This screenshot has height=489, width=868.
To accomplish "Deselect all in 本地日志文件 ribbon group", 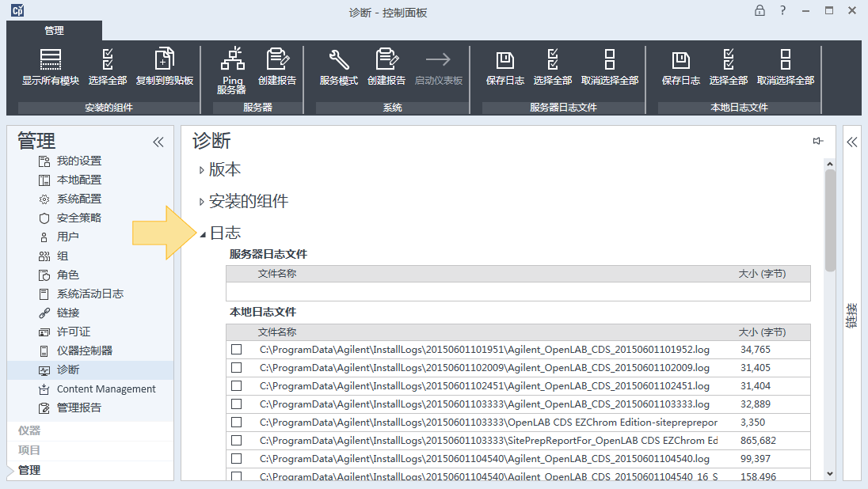I will [x=786, y=66].
